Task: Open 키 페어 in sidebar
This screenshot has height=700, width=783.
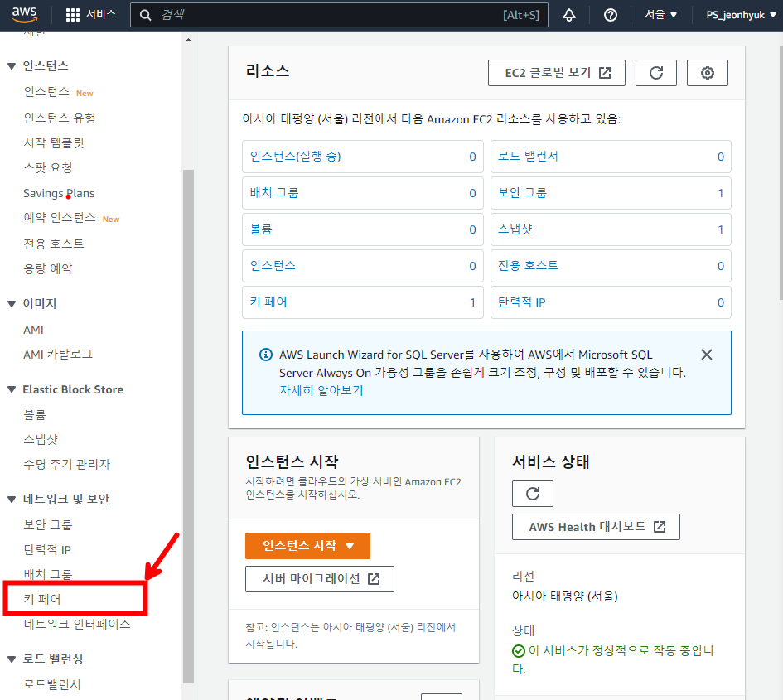Action: point(42,599)
